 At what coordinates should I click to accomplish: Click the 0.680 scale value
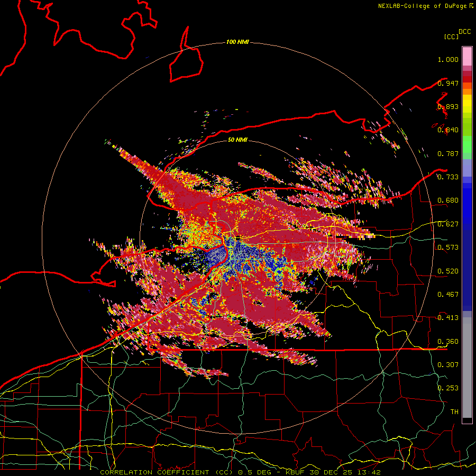click(448, 200)
